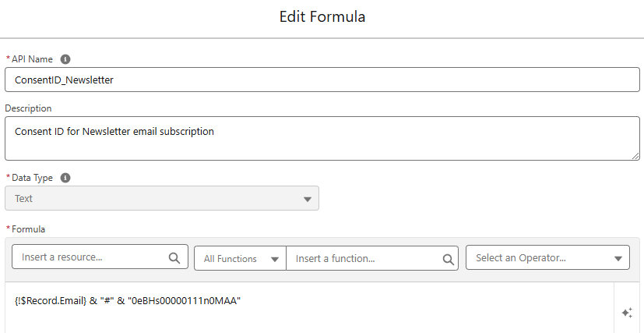Place cursor in the formula expression text

pyautogui.click(x=128, y=301)
